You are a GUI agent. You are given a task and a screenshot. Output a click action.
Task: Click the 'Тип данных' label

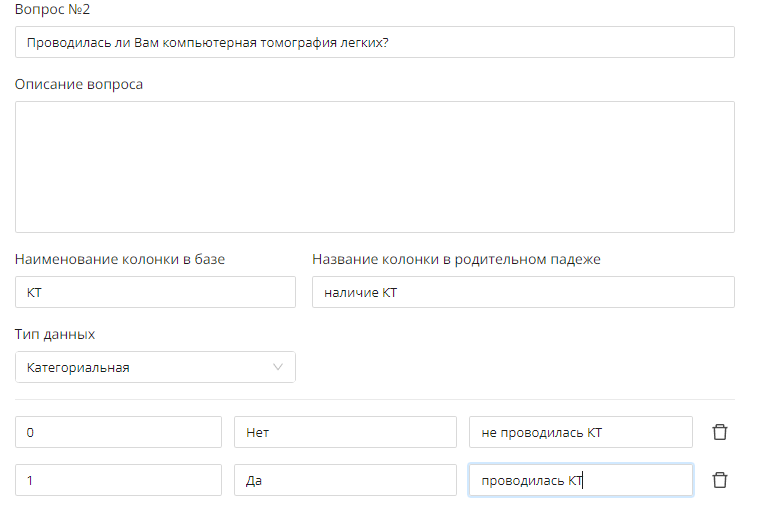55,334
